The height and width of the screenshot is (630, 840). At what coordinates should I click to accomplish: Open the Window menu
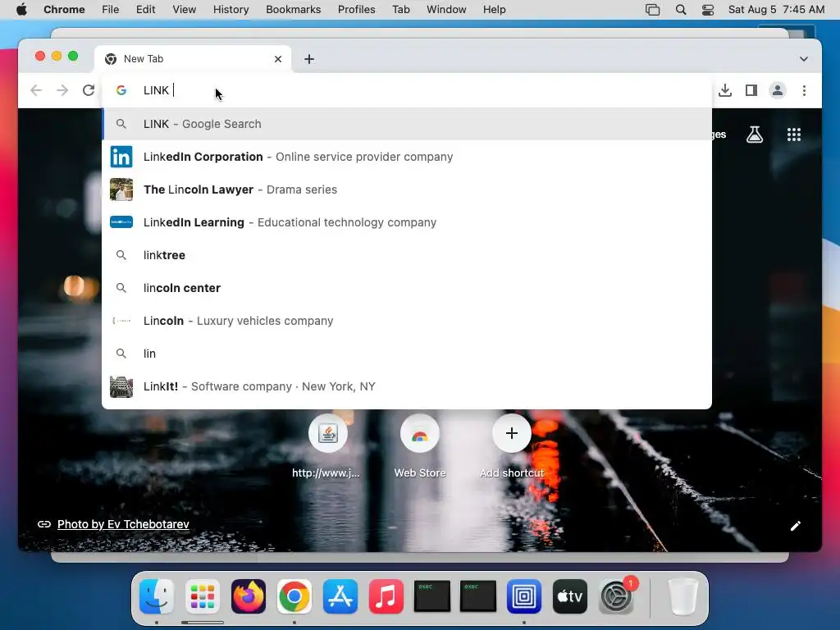click(x=446, y=10)
